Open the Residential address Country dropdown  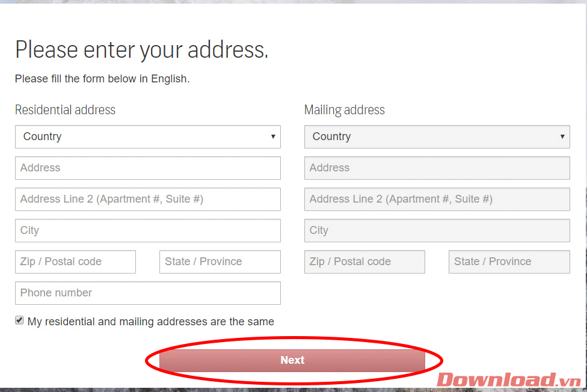pos(147,136)
